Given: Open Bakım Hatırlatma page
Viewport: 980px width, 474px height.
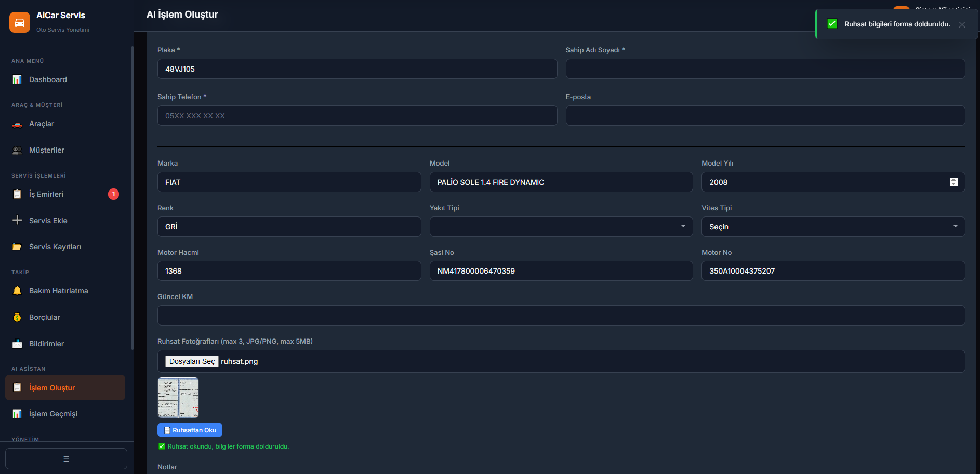Looking at the screenshot, I should pyautogui.click(x=65, y=291).
